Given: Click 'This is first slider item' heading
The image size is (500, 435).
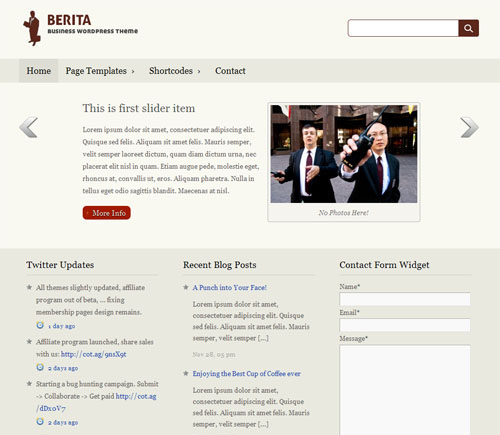Looking at the screenshot, I should point(139,108).
